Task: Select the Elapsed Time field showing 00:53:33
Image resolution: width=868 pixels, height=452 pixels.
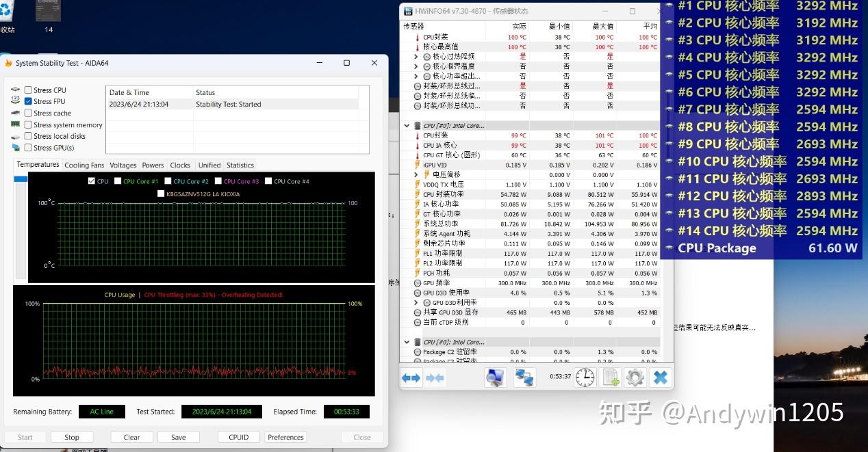Action: tap(348, 411)
